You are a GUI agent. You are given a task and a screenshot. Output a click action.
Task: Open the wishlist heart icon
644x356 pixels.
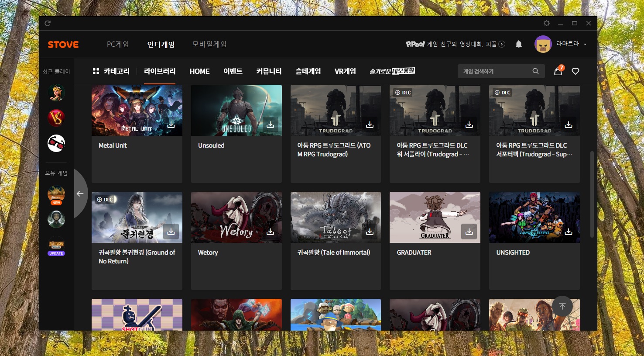(x=575, y=71)
